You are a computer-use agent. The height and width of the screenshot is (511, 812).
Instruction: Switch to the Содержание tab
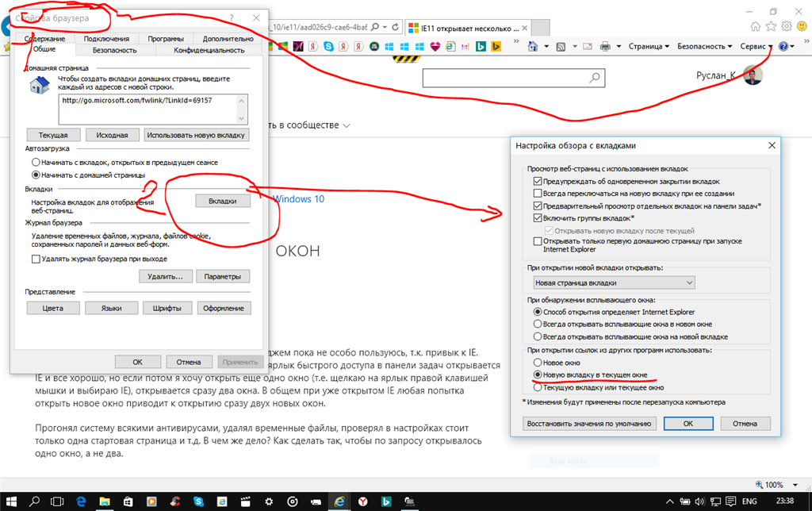click(x=44, y=39)
